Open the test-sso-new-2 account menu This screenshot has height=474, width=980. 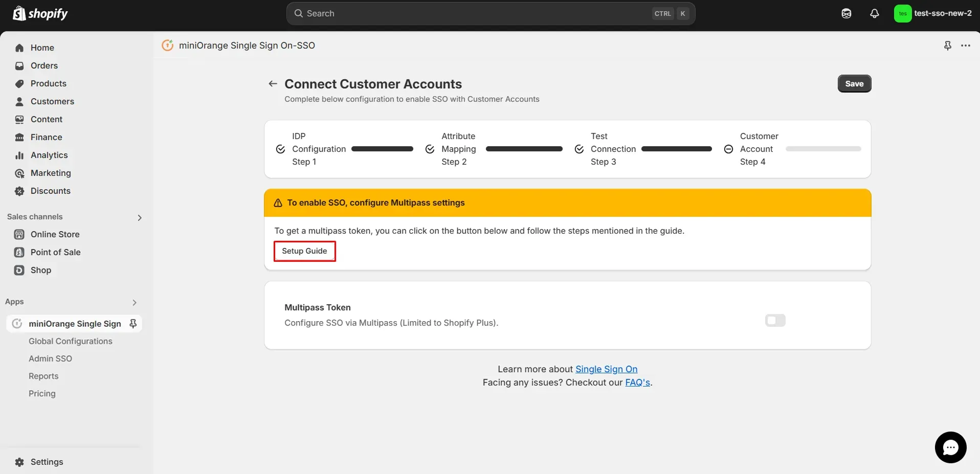pos(933,13)
